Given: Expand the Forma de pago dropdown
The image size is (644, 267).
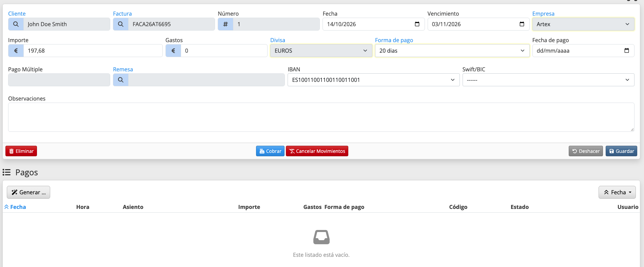Looking at the screenshot, I should (x=452, y=51).
